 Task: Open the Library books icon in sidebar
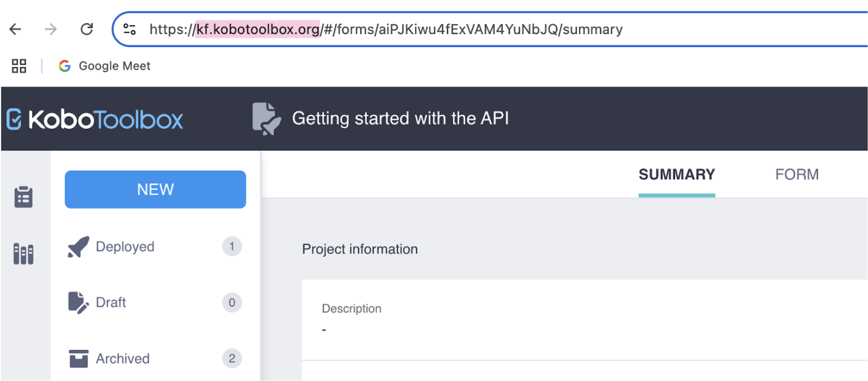[24, 254]
